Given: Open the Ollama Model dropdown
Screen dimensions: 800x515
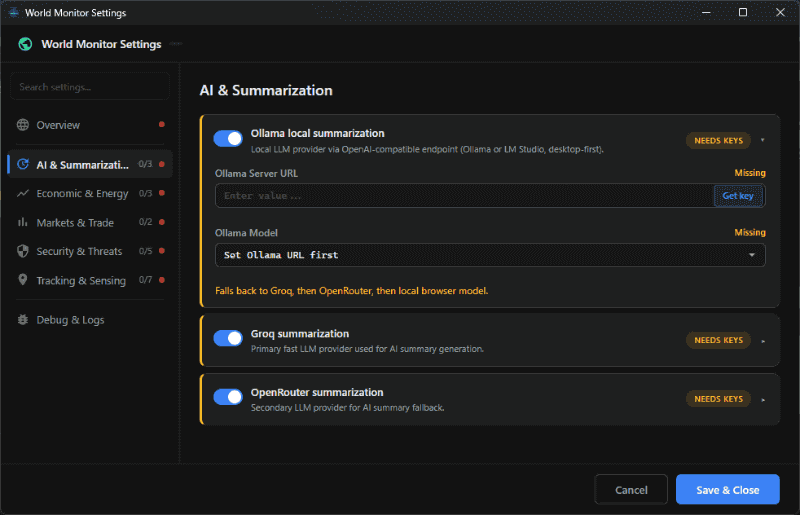Looking at the screenshot, I should pos(490,255).
